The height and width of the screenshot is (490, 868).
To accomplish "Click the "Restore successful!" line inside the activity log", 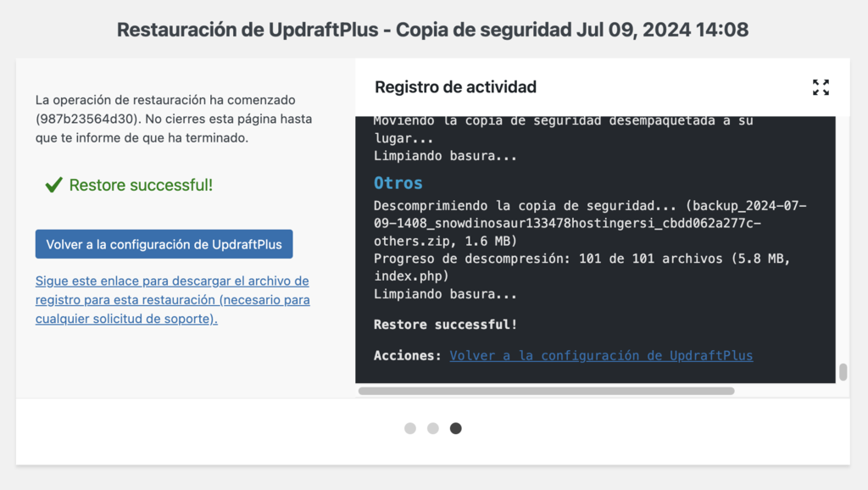I will coord(440,324).
